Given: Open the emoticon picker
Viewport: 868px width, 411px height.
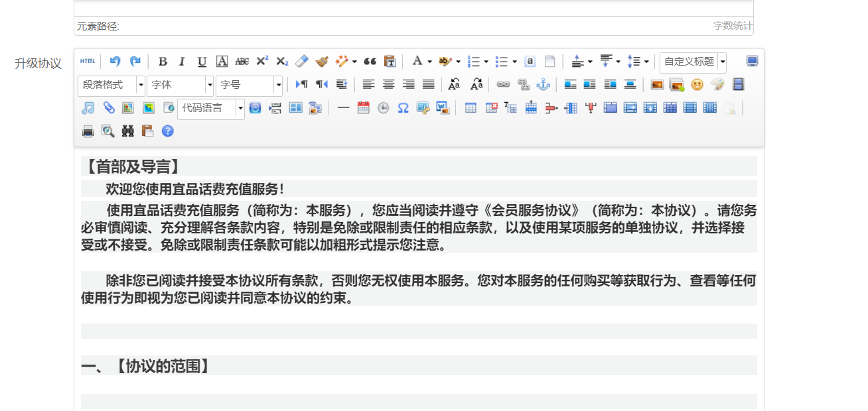Looking at the screenshot, I should 697,85.
